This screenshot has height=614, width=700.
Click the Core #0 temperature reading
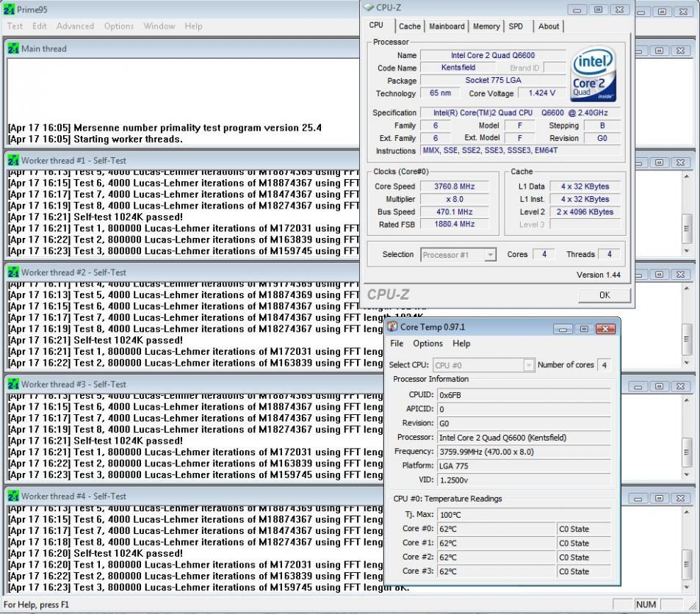click(x=496, y=529)
